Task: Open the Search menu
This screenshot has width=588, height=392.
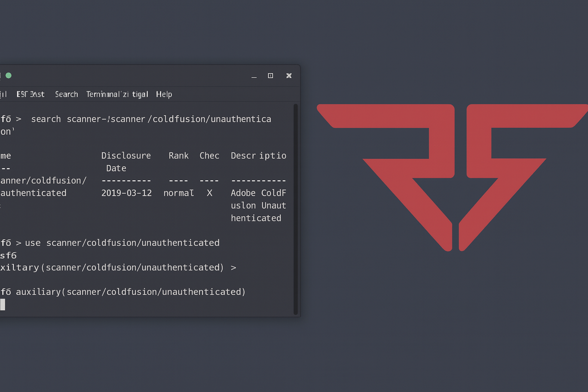Action: tap(66, 94)
